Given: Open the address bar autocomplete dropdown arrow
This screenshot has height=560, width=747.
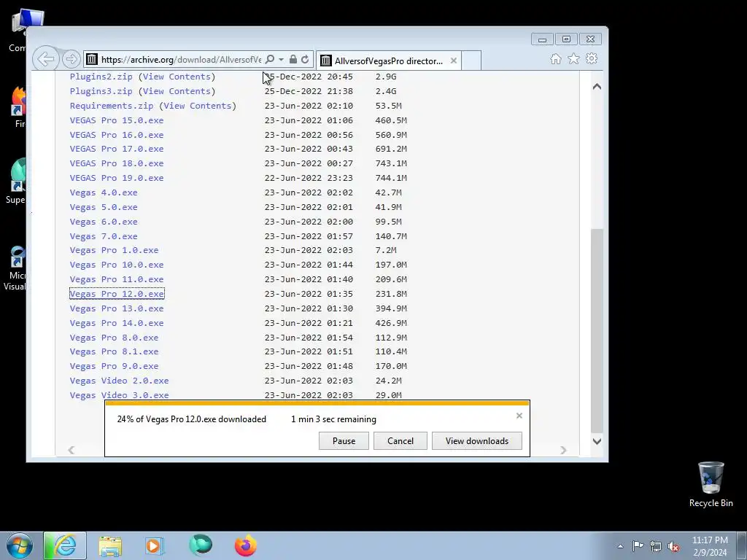Looking at the screenshot, I should pyautogui.click(x=281, y=59).
